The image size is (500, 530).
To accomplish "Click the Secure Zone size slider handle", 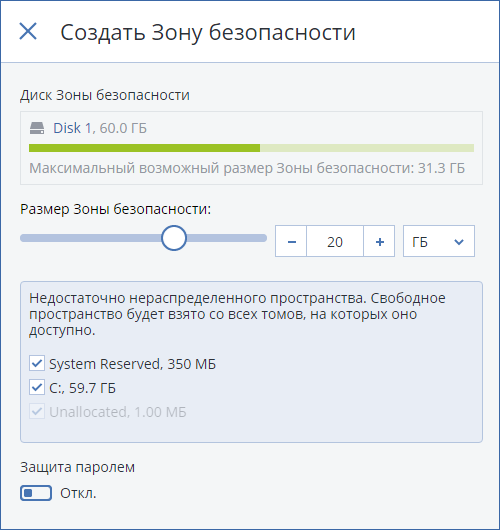I will click(x=174, y=238).
